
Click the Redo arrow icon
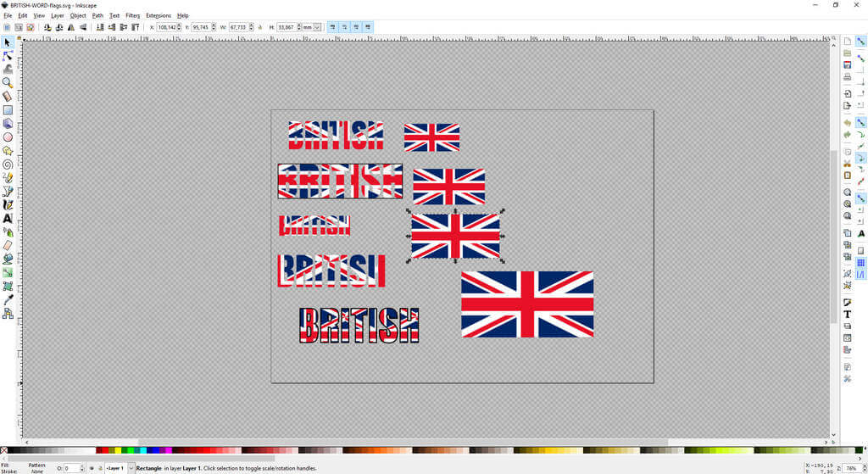click(847, 135)
